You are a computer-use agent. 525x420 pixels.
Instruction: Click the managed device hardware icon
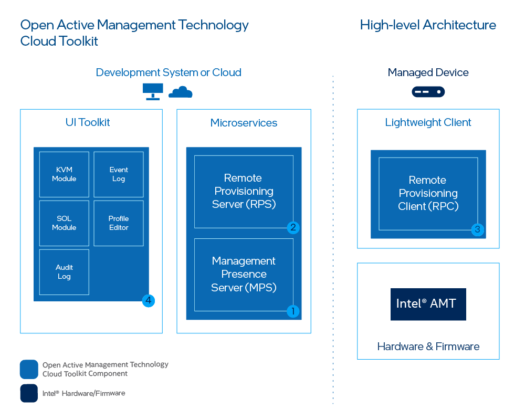[428, 92]
